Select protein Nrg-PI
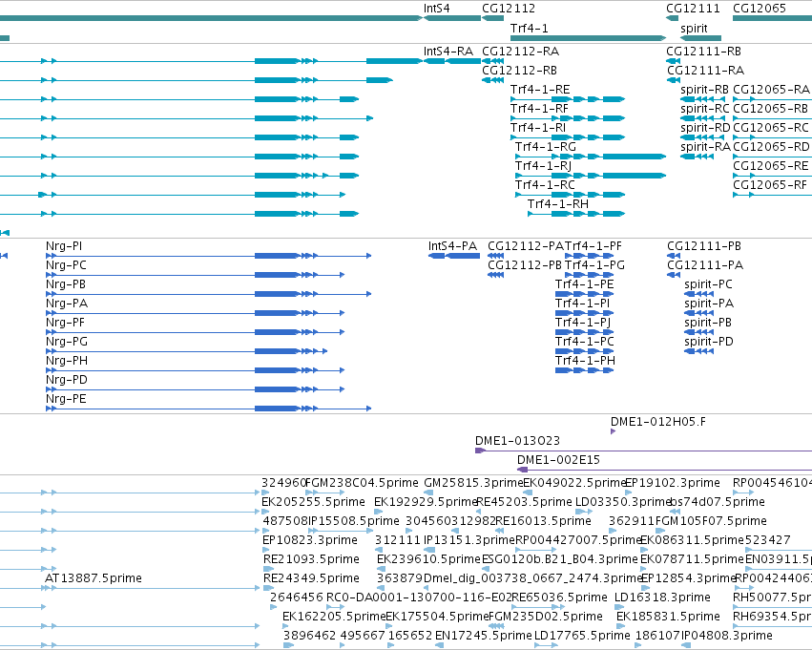The width and height of the screenshot is (812, 650). (x=64, y=246)
